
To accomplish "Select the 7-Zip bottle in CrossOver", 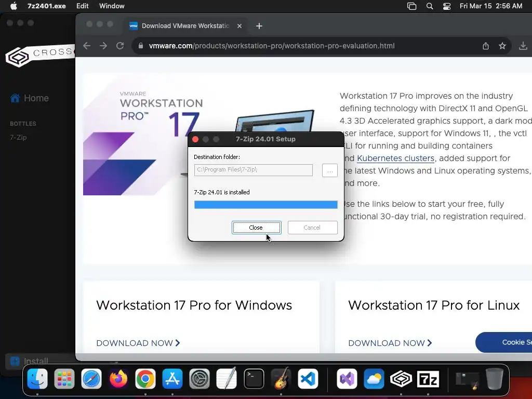I will click(x=18, y=137).
